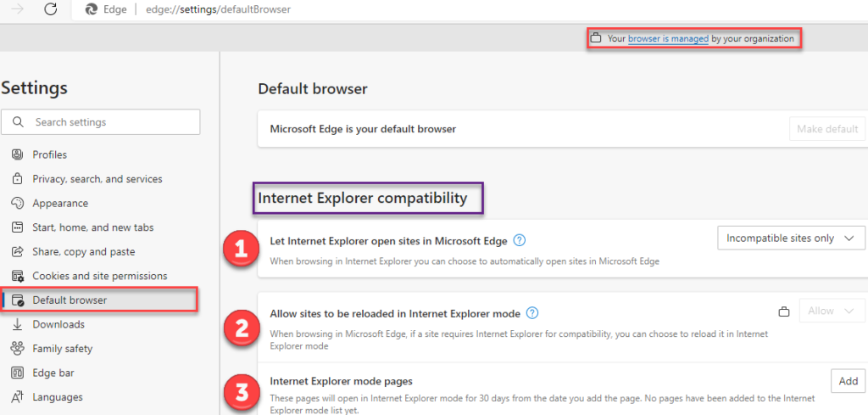Viewport: 868px width, 415px height.
Task: Click the browser refresh icon
Action: tap(51, 9)
